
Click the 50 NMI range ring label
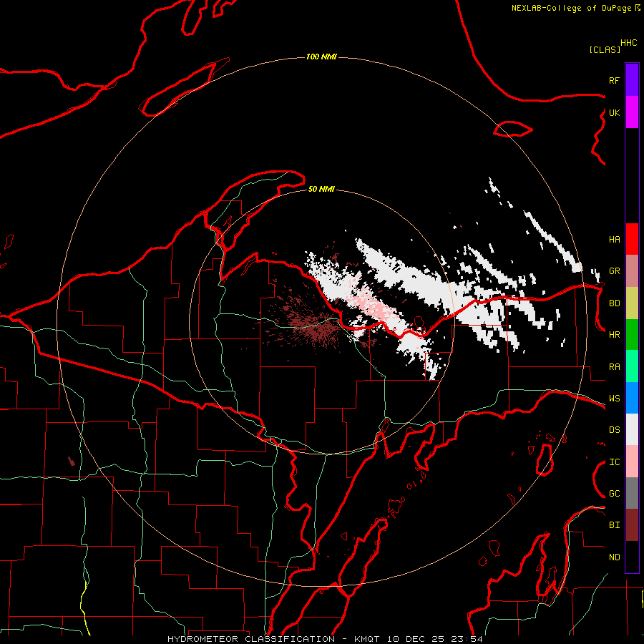[x=321, y=189]
